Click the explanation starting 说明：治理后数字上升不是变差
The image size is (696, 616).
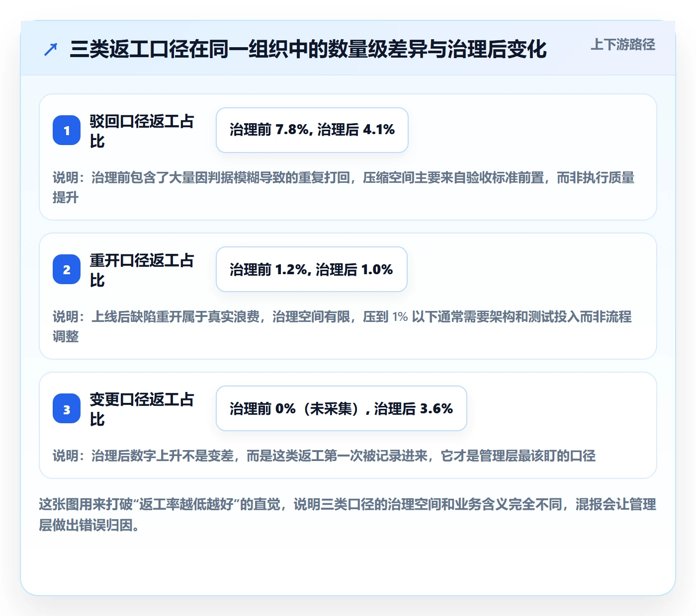point(324,456)
